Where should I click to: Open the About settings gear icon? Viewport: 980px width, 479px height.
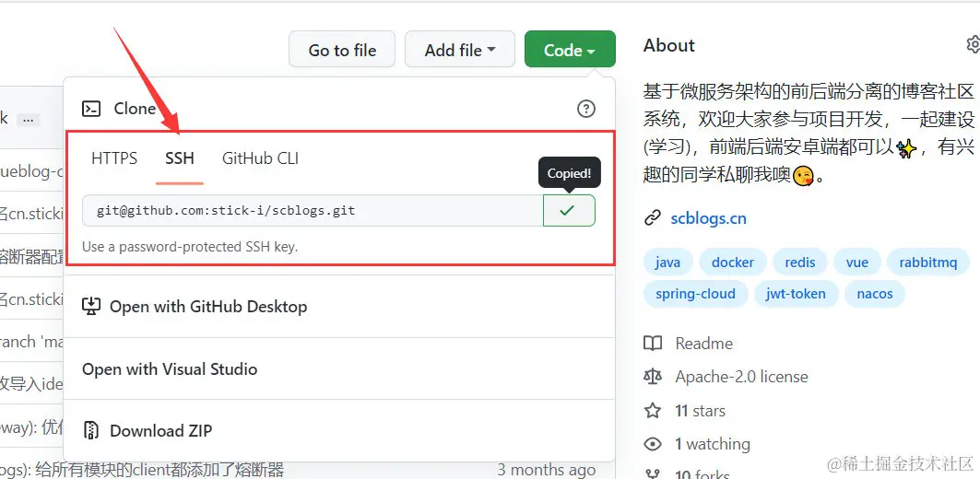pos(973,45)
